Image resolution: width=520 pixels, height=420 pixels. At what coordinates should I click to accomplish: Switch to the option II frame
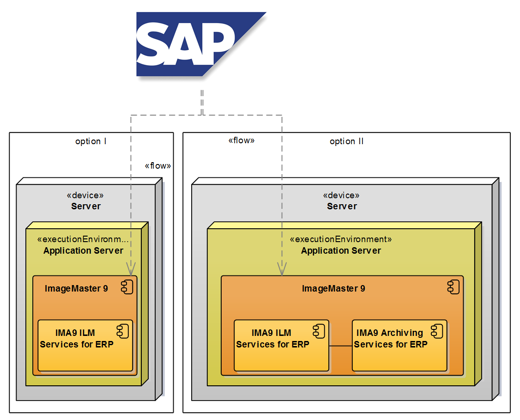point(346,141)
